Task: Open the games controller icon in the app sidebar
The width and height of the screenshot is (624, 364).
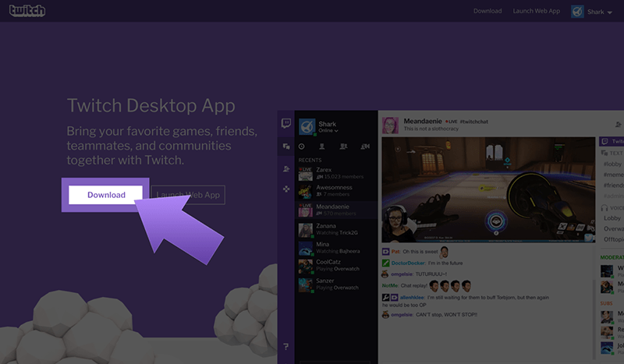Action: [286, 189]
